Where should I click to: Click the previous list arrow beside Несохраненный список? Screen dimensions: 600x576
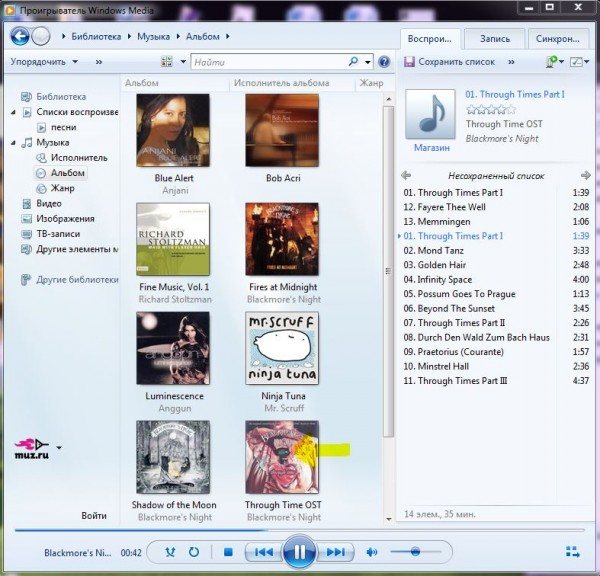tap(406, 176)
